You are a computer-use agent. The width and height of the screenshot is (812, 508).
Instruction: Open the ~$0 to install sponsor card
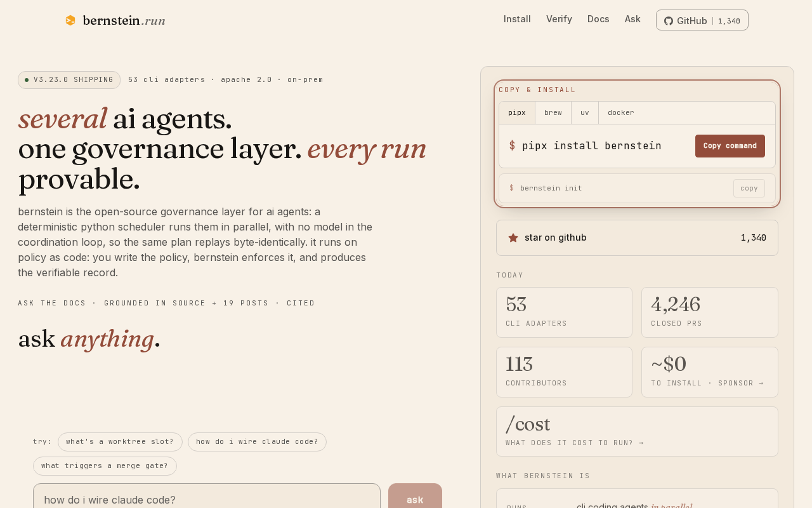(710, 372)
